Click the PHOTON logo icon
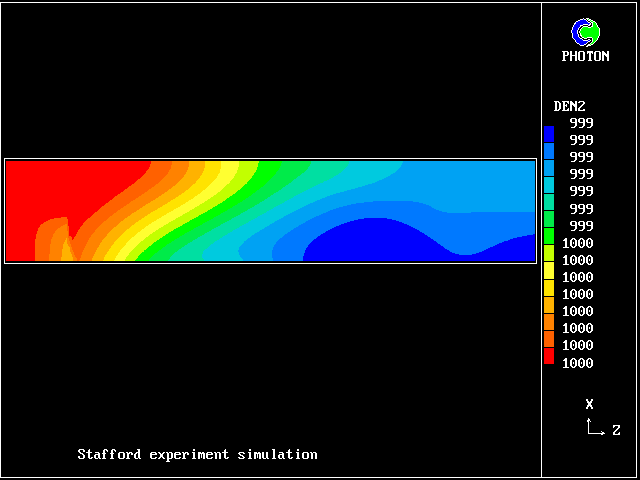 pos(585,32)
